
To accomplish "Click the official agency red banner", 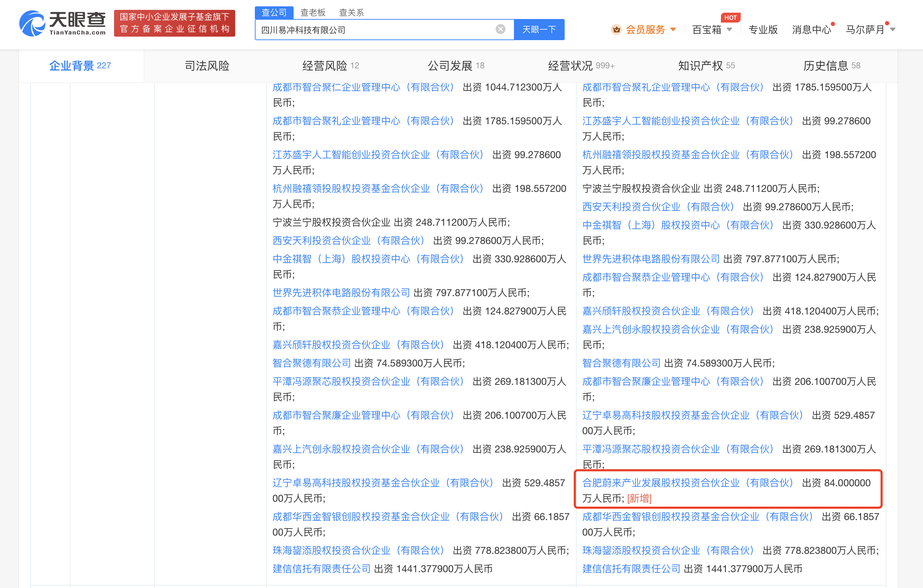I will pyautogui.click(x=174, y=23).
